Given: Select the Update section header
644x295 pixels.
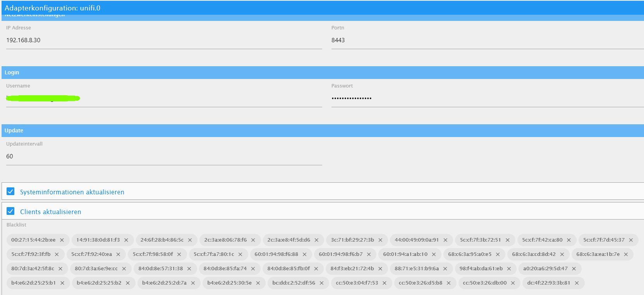Looking at the screenshot, I should pyautogui.click(x=323, y=130).
